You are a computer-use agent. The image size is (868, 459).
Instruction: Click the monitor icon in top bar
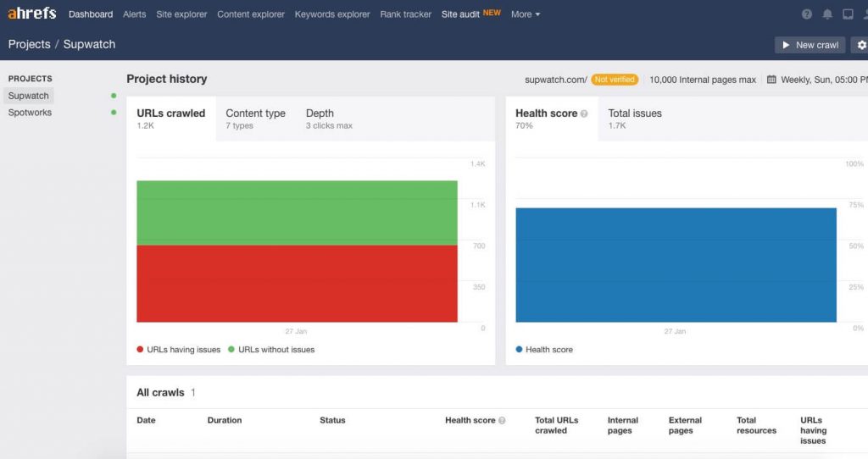click(x=848, y=14)
